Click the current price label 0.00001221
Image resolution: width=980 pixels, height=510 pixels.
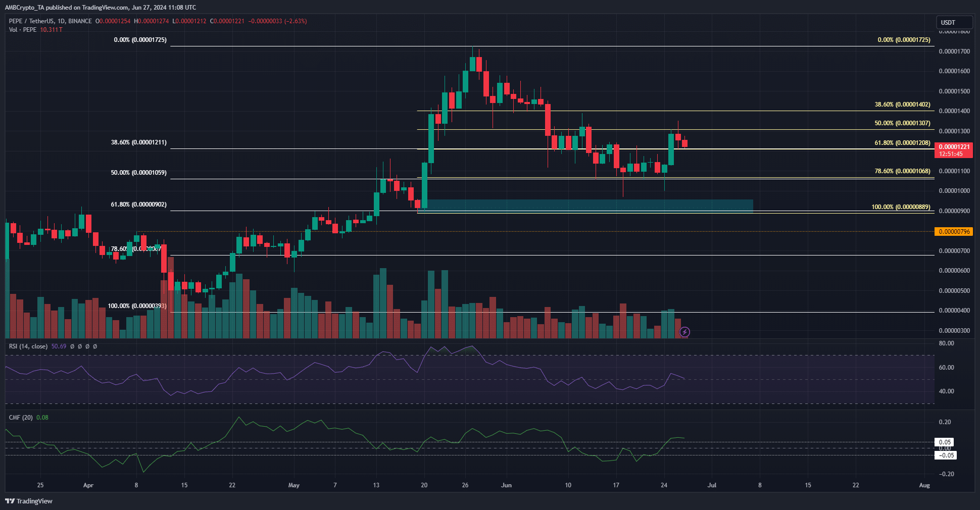pyautogui.click(x=954, y=150)
